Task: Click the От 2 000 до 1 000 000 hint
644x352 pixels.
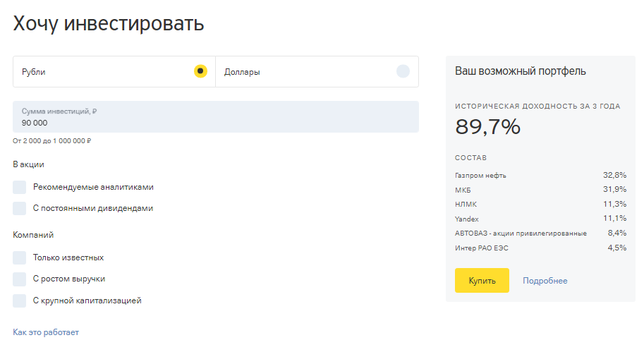Action: 52,141
